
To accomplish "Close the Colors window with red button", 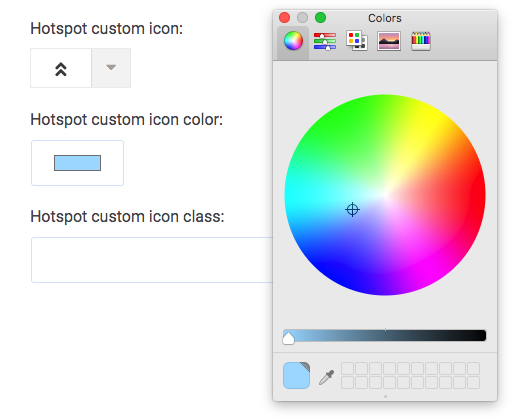I will (x=284, y=17).
